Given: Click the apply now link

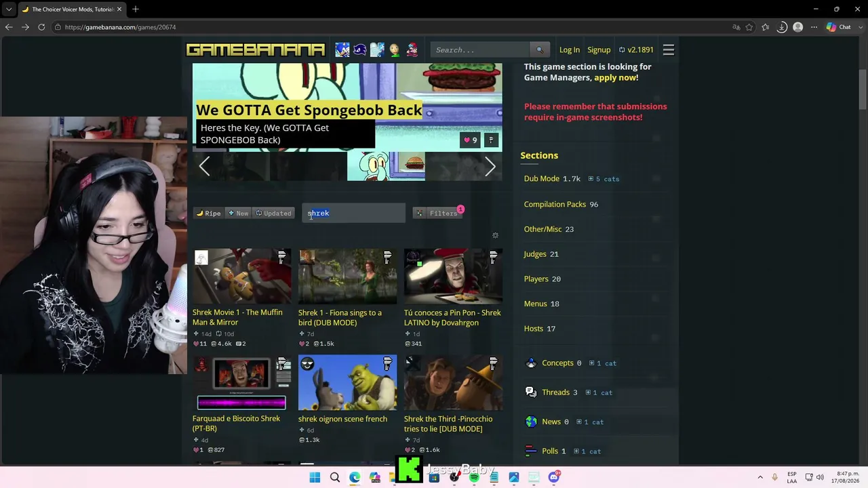Looking at the screenshot, I should tap(616, 77).
